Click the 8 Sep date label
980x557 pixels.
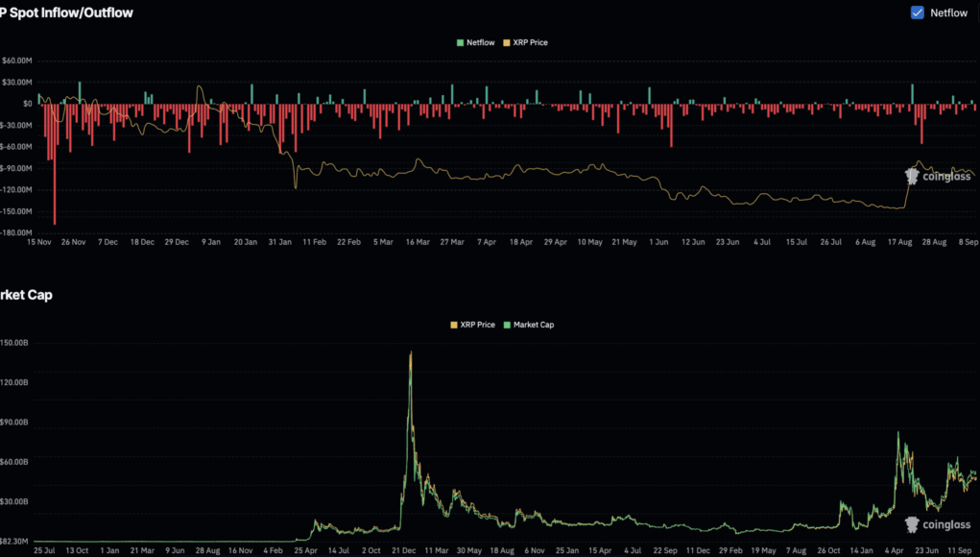968,242
